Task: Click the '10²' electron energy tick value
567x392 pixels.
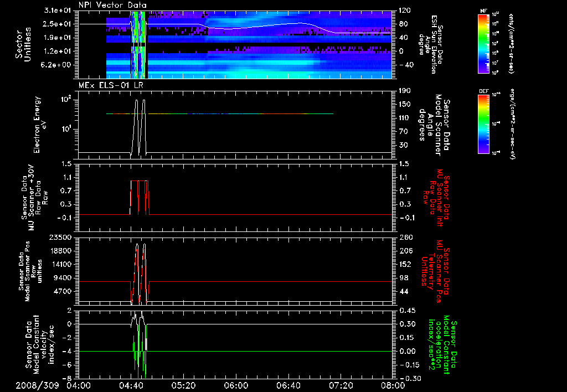Action: click(66, 99)
